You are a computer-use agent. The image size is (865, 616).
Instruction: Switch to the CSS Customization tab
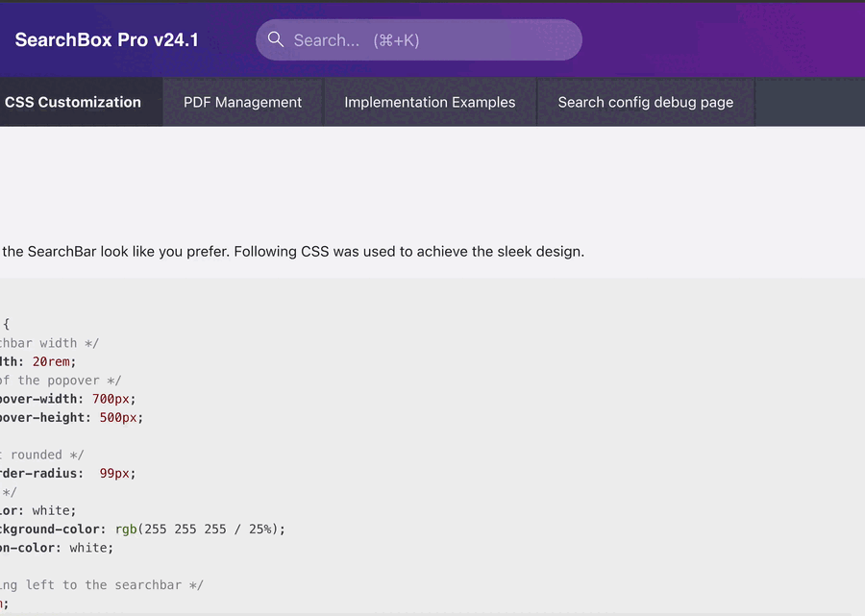pos(81,102)
